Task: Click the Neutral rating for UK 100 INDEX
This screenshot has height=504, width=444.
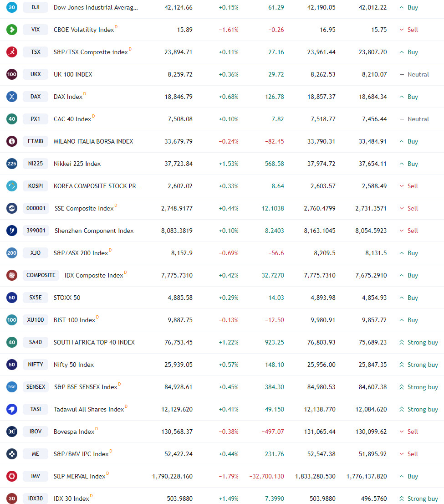Action: [414, 74]
